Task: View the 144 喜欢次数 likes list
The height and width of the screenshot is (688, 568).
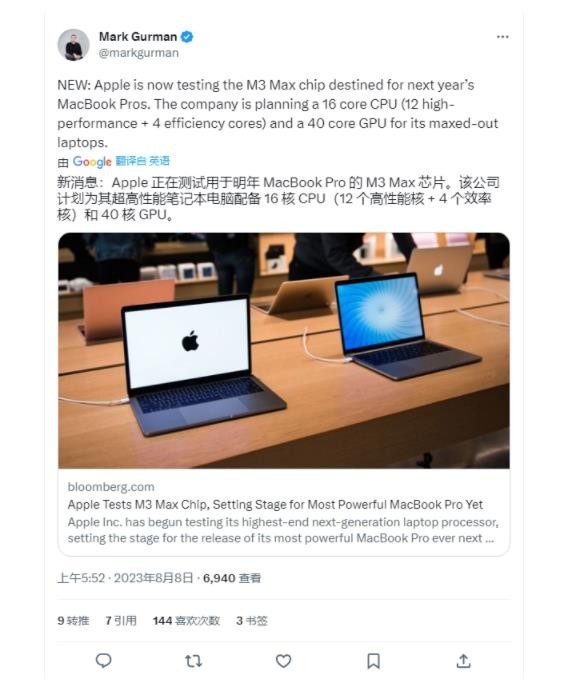Action: [x=186, y=621]
